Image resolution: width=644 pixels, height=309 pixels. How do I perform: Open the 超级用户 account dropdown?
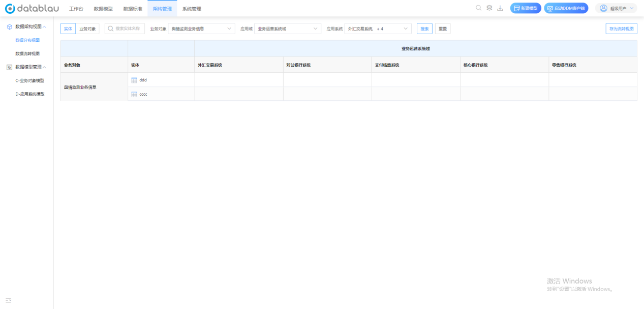click(x=617, y=8)
